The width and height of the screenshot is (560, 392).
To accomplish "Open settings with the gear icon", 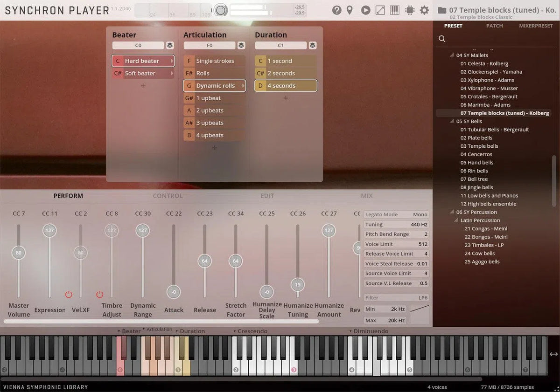I will tap(424, 10).
